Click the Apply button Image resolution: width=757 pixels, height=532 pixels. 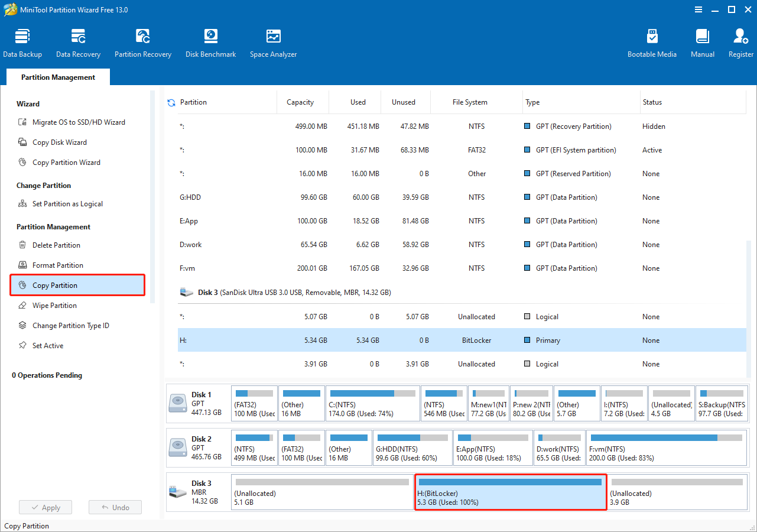tap(45, 507)
